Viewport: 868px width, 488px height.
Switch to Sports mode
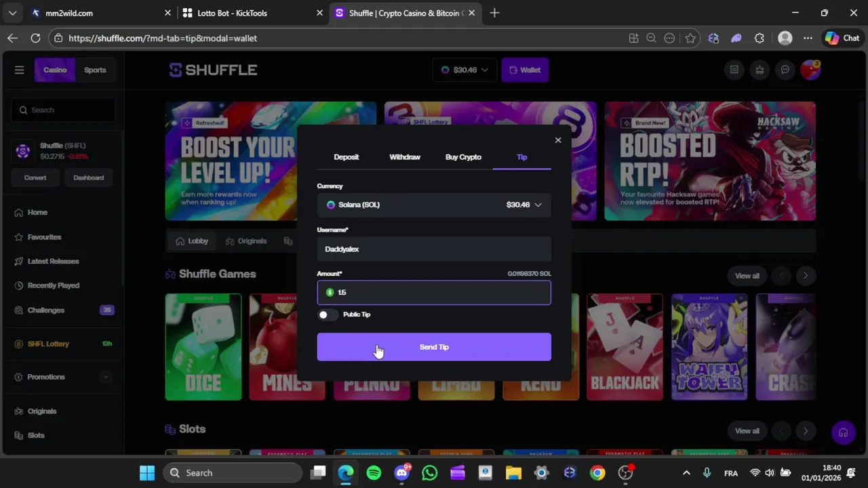95,70
